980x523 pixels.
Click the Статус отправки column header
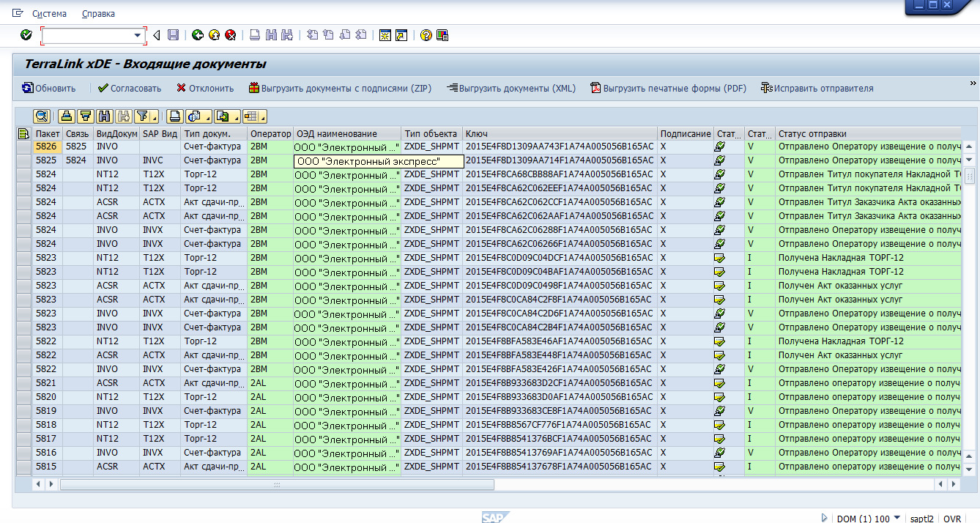(x=869, y=133)
